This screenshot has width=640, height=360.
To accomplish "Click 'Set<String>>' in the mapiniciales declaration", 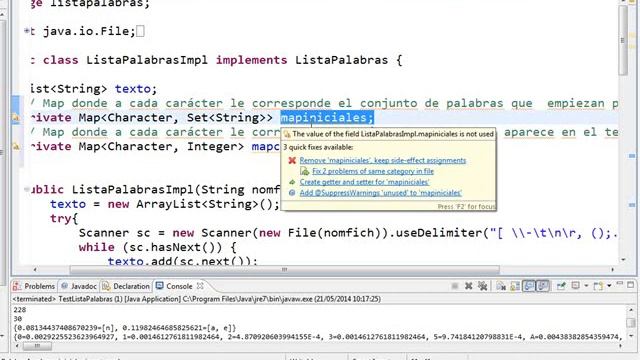I will (x=229, y=118).
